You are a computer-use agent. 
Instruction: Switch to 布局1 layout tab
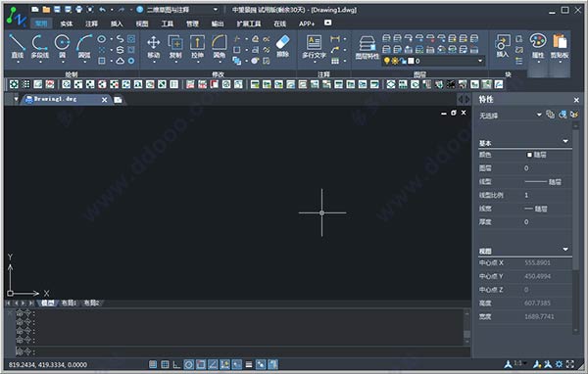(x=69, y=303)
